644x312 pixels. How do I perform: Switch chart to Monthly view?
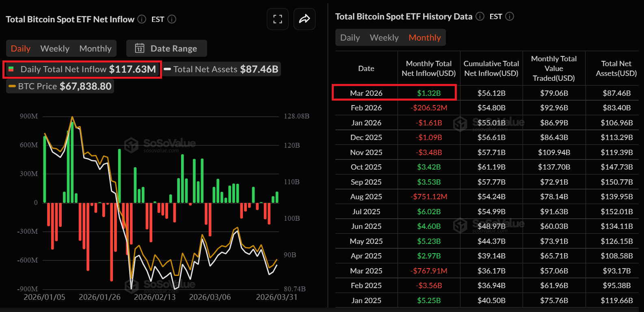(95, 48)
